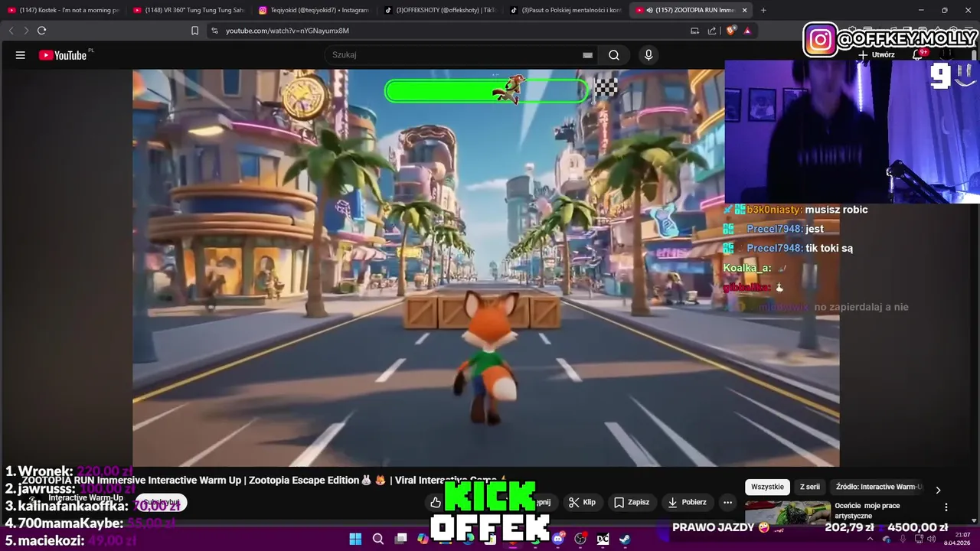Open Task View on the taskbar
980x551 pixels.
400,539
